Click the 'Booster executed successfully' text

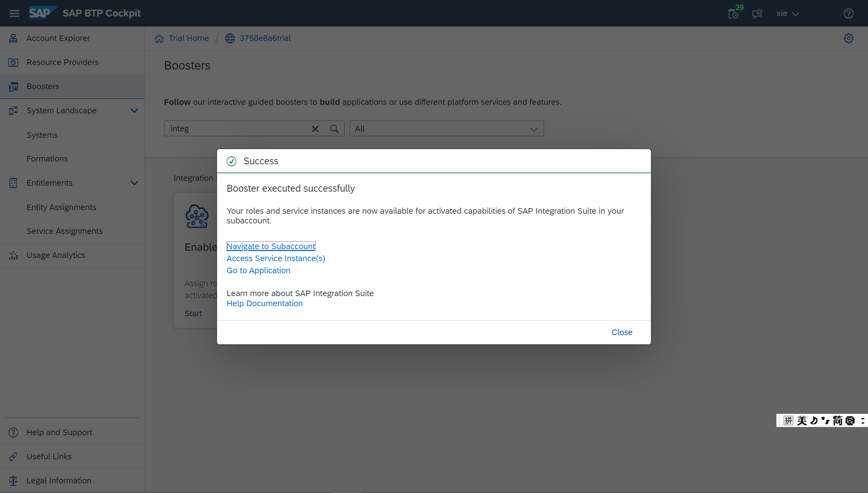point(291,188)
